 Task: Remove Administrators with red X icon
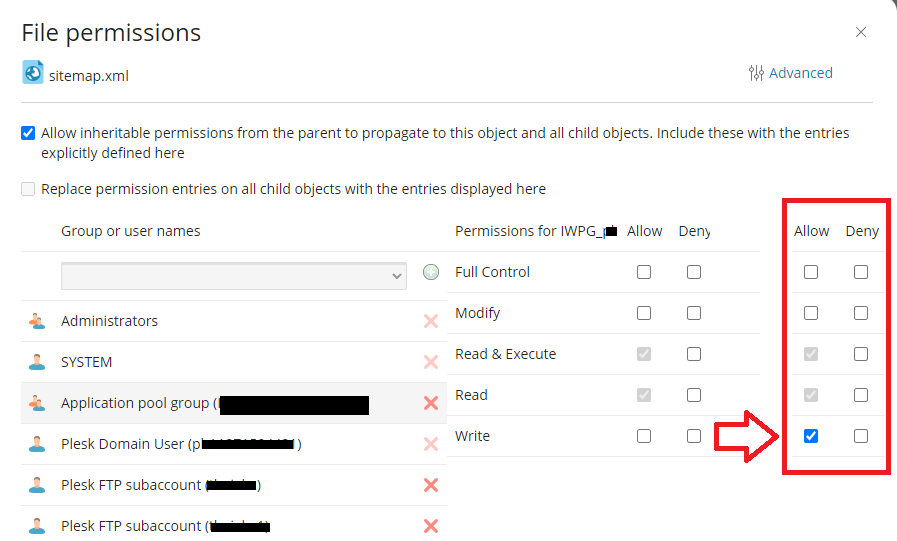[431, 321]
